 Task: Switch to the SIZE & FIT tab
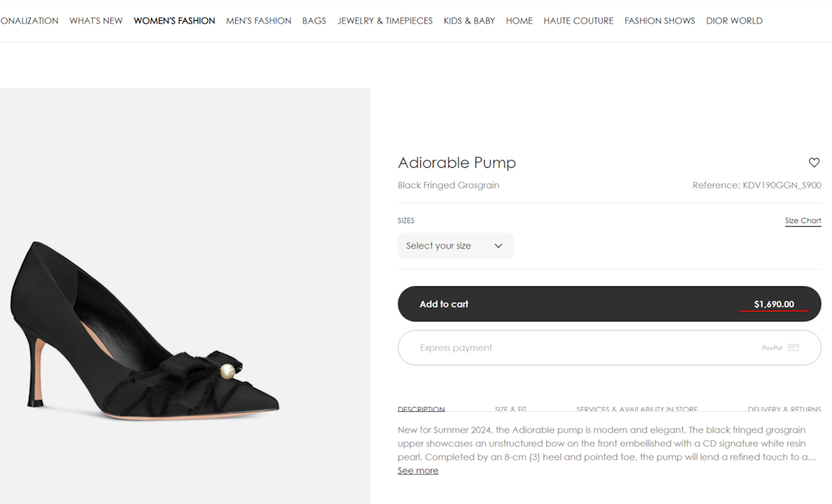[x=510, y=409]
